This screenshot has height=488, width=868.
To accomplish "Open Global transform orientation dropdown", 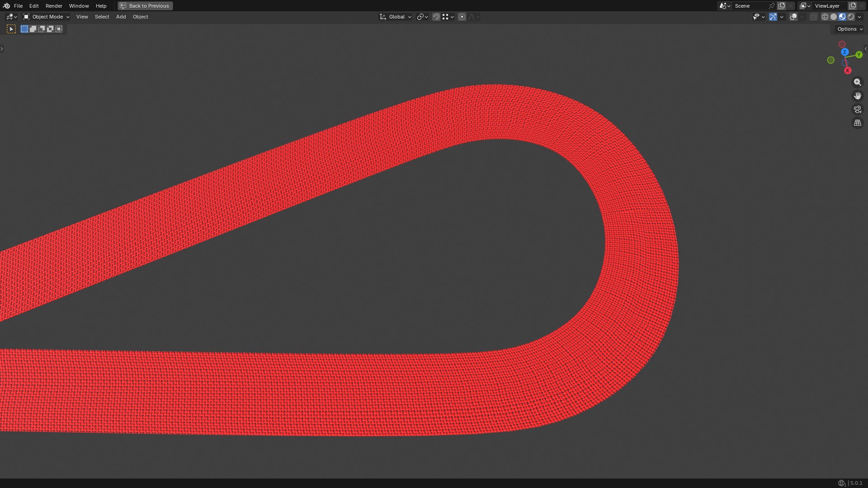I will pos(396,17).
